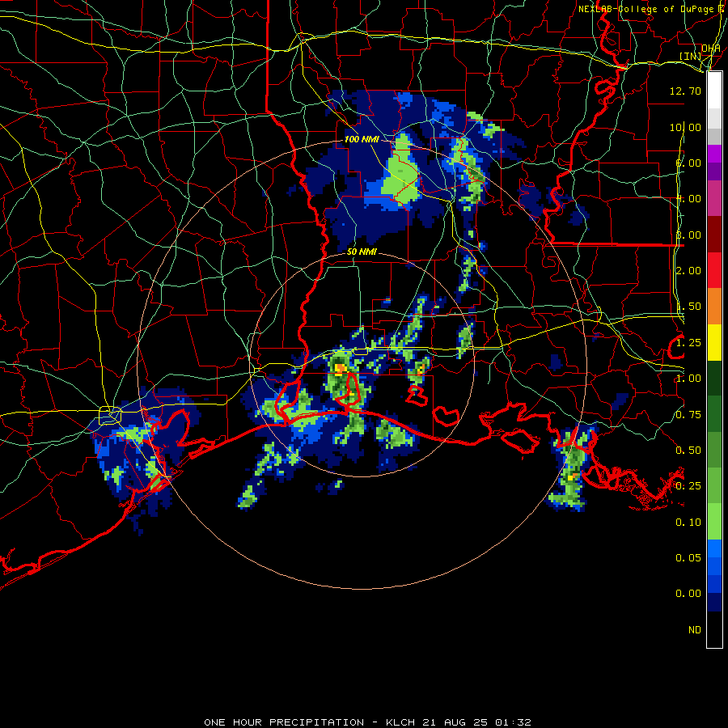Select the light blue 0.05 legend swatch
Viewport: 728px width, 728px height.
click(x=714, y=548)
